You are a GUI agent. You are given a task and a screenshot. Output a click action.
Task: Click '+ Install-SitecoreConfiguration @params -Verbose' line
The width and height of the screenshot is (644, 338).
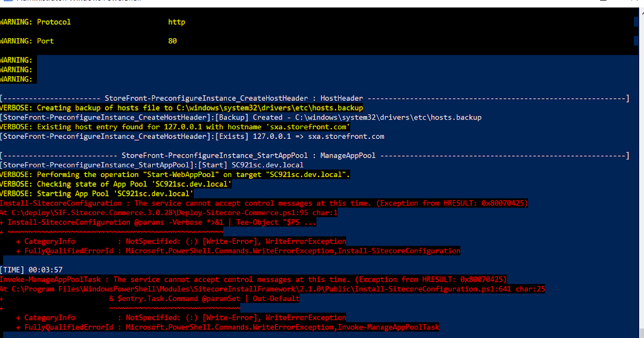tap(158, 222)
